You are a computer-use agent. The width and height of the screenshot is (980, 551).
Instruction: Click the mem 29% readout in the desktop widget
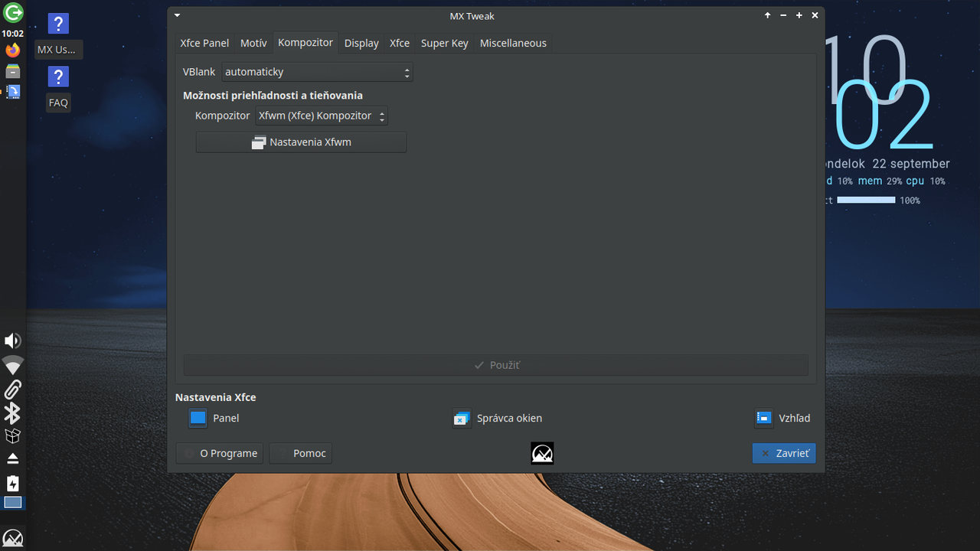(x=880, y=181)
